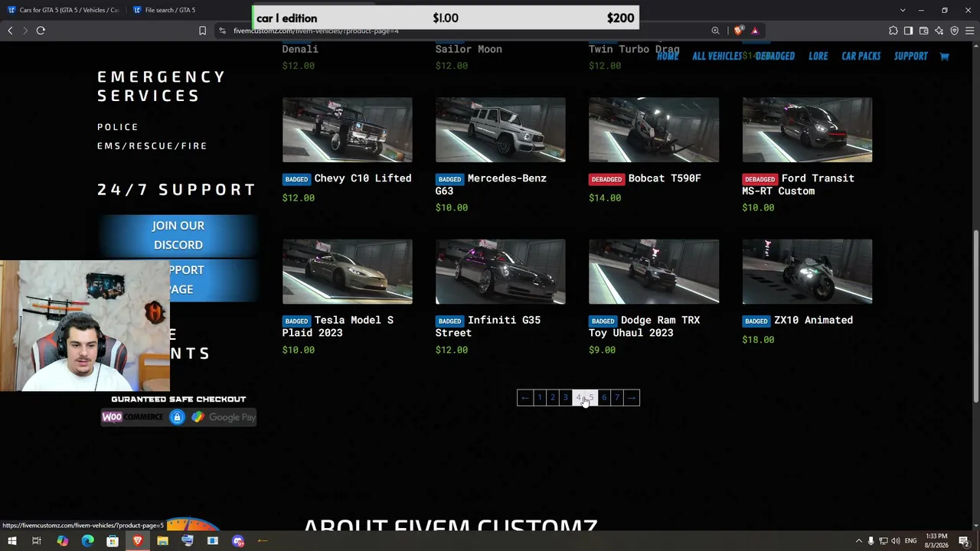Screen dimensions: 980x551
Task: Open the Infiniti G35 Street thumbnail
Action: point(500,272)
